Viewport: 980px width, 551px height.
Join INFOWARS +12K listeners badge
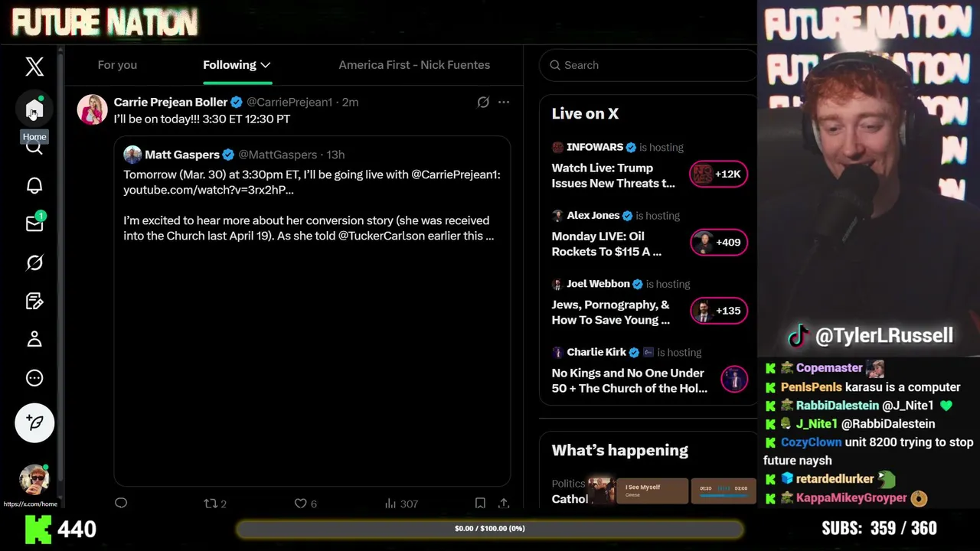click(x=718, y=174)
